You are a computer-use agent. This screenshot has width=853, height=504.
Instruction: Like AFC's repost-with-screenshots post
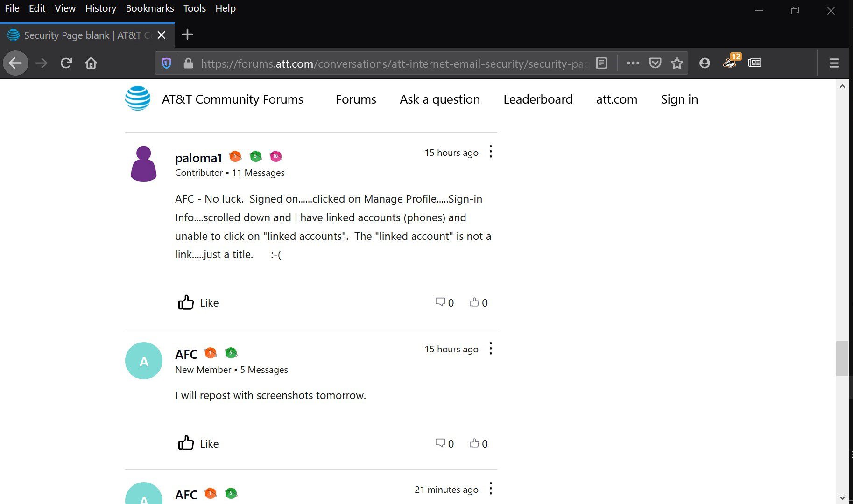(x=198, y=444)
